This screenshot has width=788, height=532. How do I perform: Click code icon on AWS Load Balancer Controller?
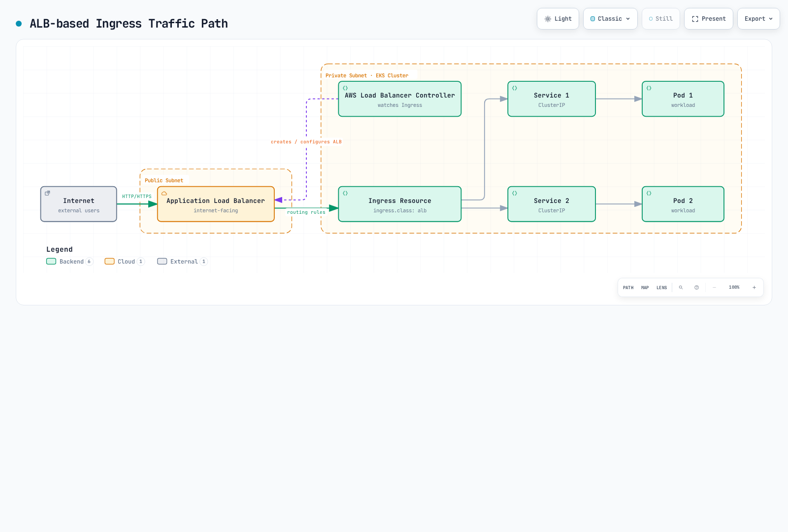coord(345,88)
